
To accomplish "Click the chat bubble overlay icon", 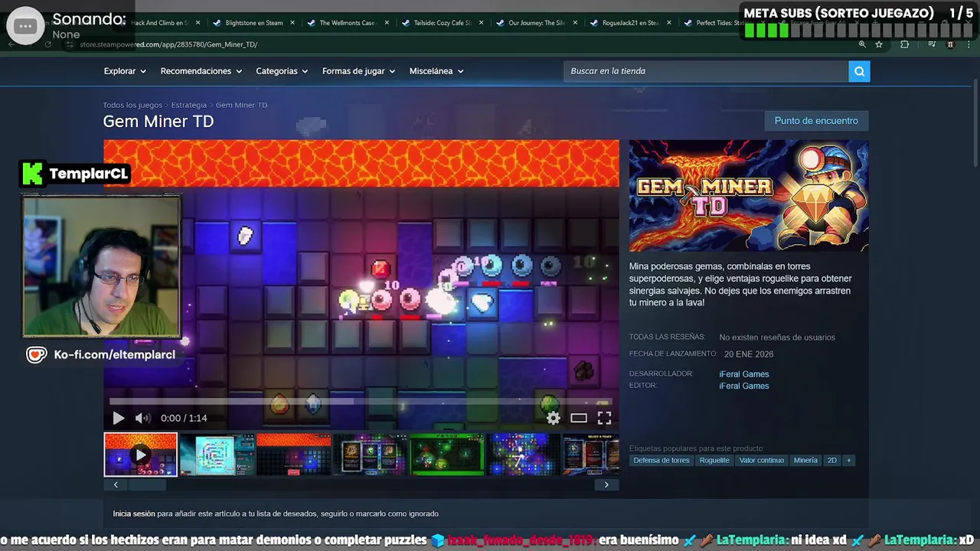I will (x=25, y=26).
